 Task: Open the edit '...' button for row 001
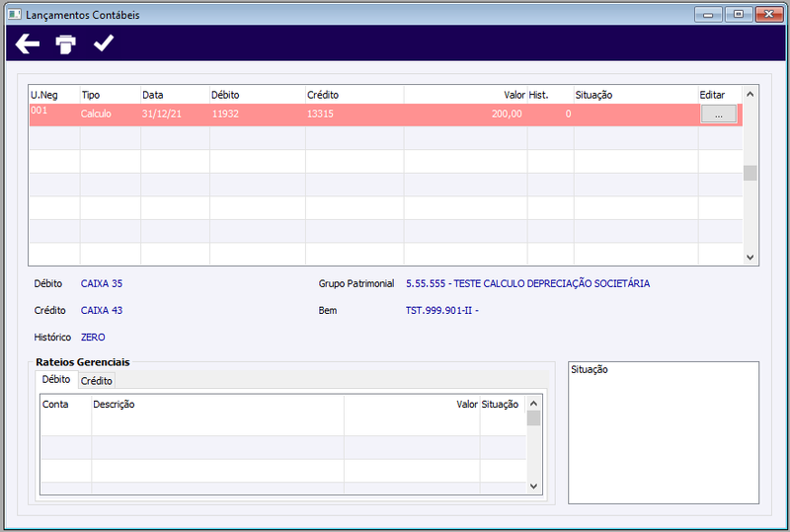click(x=719, y=114)
